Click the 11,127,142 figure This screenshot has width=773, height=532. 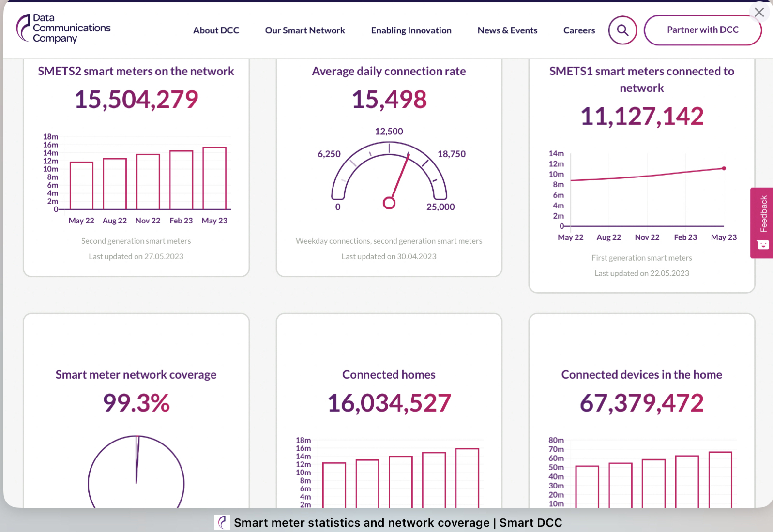point(642,116)
